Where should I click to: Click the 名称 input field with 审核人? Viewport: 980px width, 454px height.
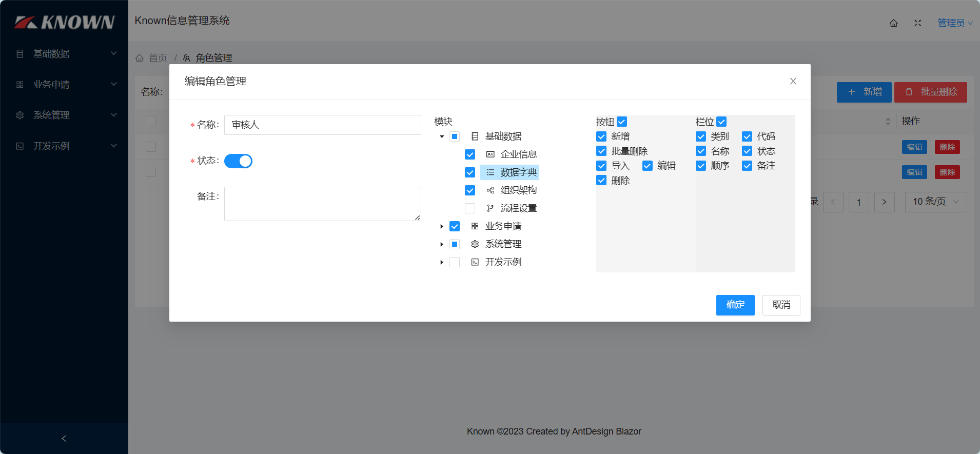click(x=323, y=125)
